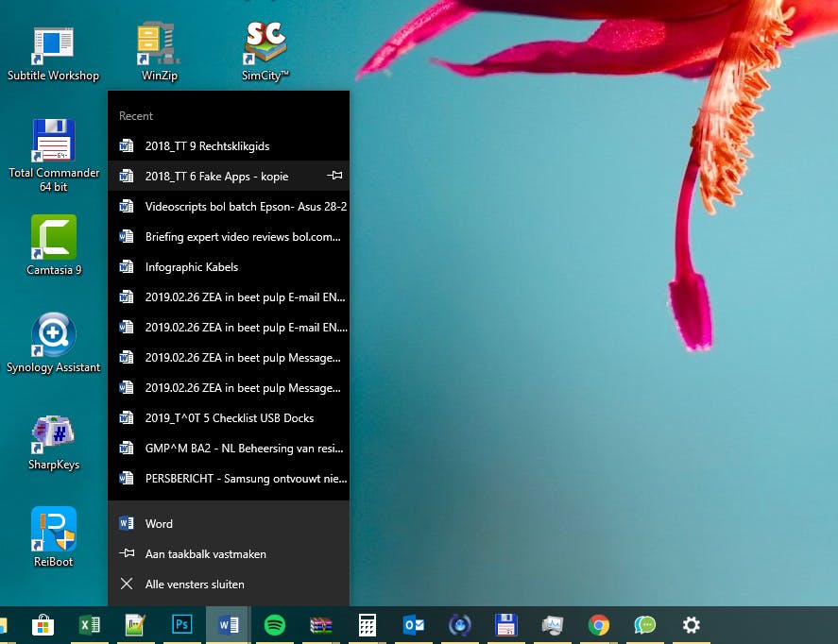Screen dimensions: 838x644
Task: Open '2019_T^0T 5 Checklist USB Docks' document
Action: pos(229,418)
